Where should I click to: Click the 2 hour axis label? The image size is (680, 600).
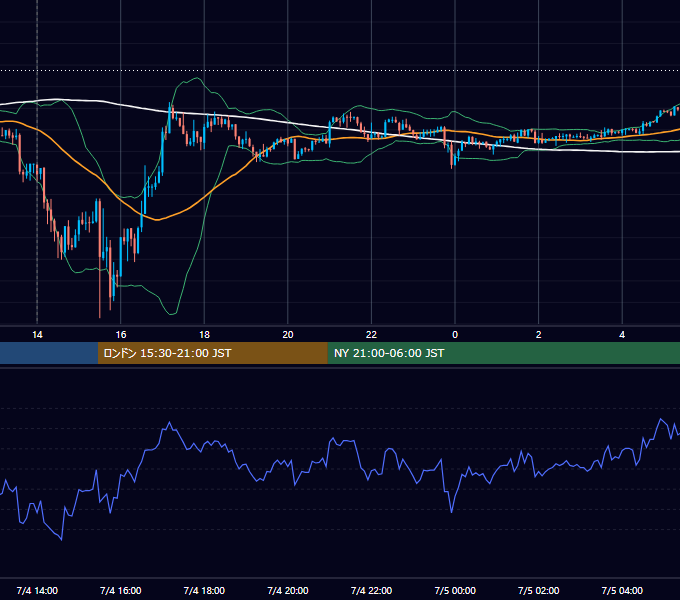pyautogui.click(x=539, y=335)
